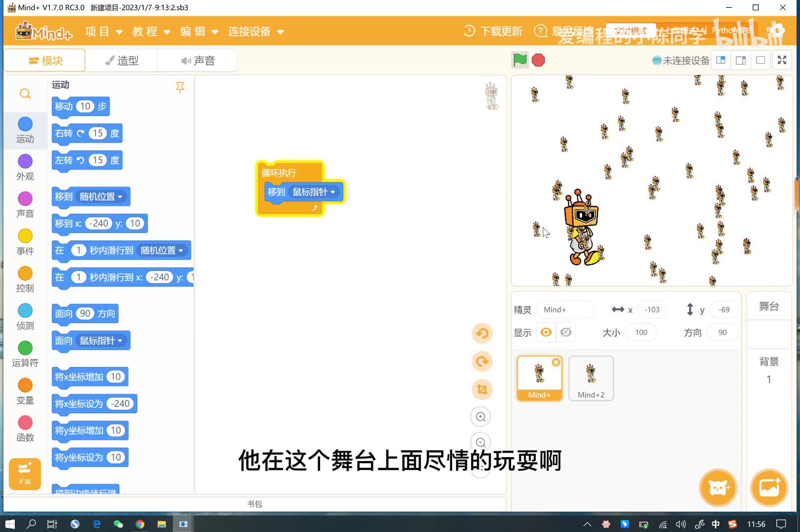The width and height of the screenshot is (800, 532).
Task: Expand 随机位置 dropdown in the 滑行到 block
Action: [162, 250]
